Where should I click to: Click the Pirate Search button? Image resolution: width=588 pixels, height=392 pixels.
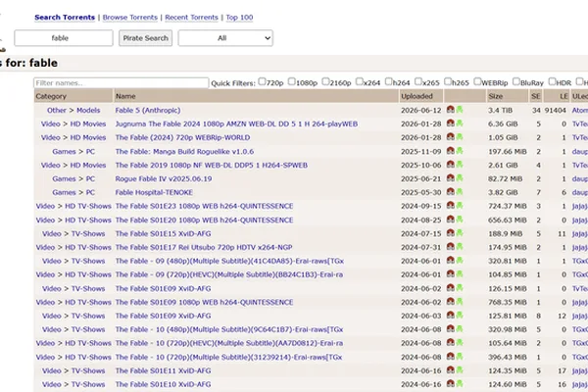click(x=145, y=38)
